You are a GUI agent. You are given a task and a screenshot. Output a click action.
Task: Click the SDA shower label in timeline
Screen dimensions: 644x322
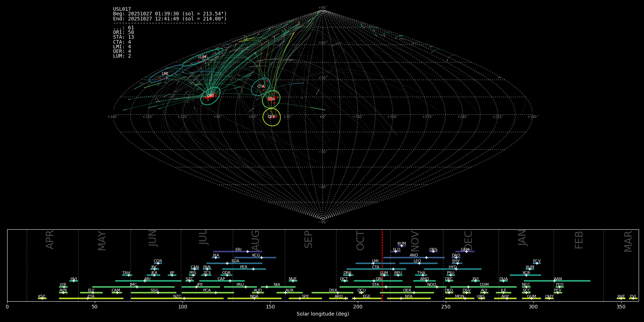pyautogui.click(x=235, y=261)
